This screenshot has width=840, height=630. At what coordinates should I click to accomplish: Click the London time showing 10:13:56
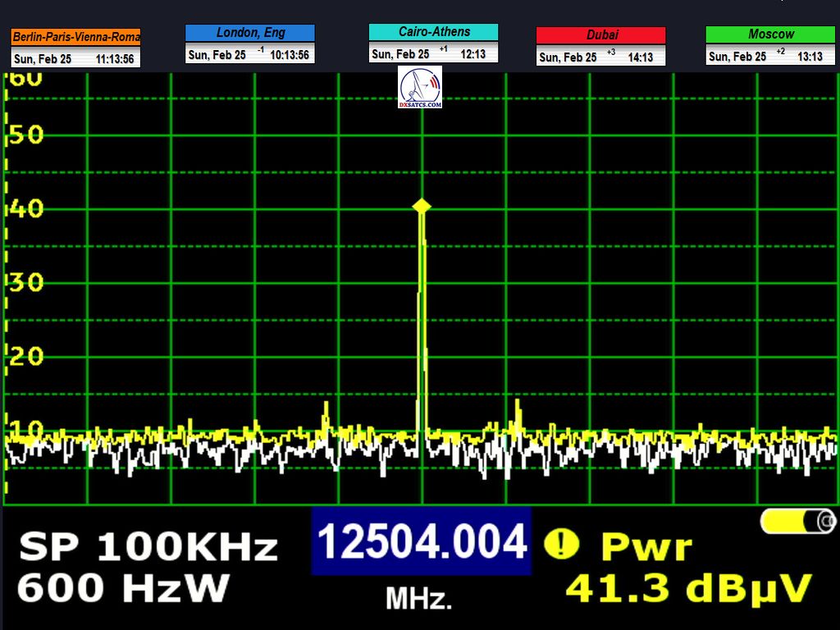tap(289, 56)
